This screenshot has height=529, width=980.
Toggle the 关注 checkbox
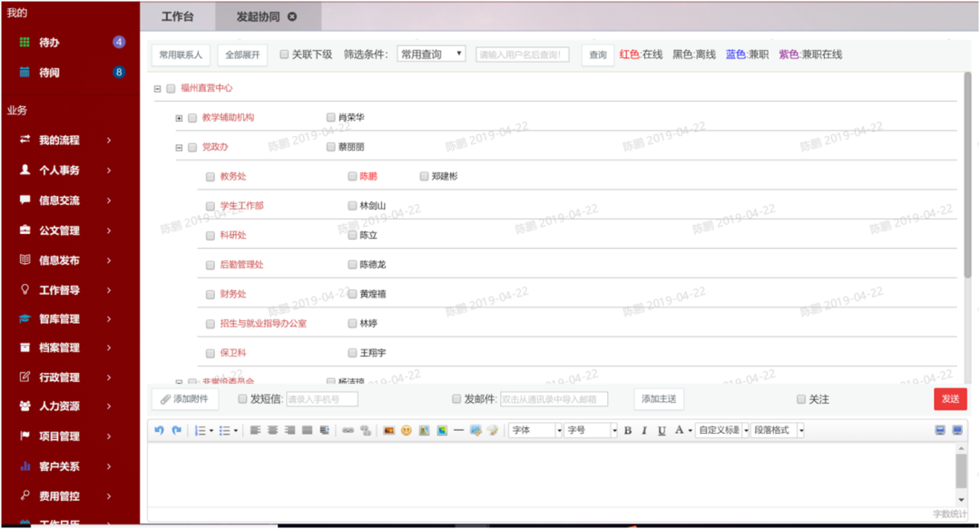click(800, 399)
